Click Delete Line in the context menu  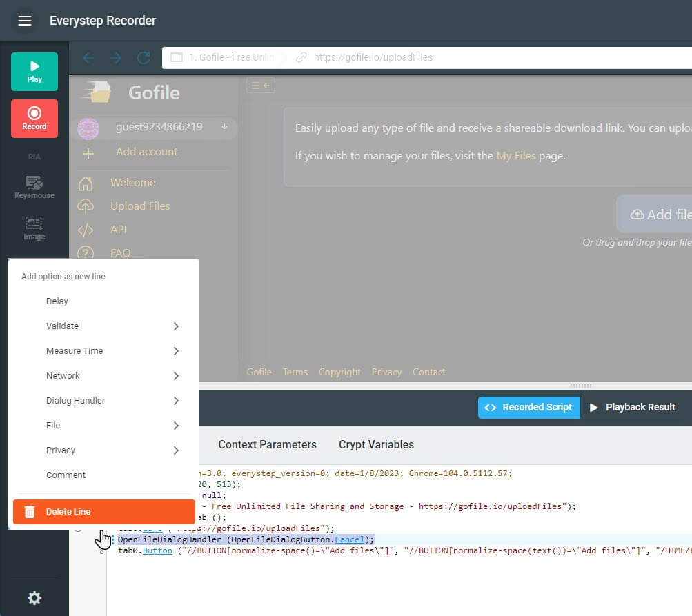click(x=104, y=511)
